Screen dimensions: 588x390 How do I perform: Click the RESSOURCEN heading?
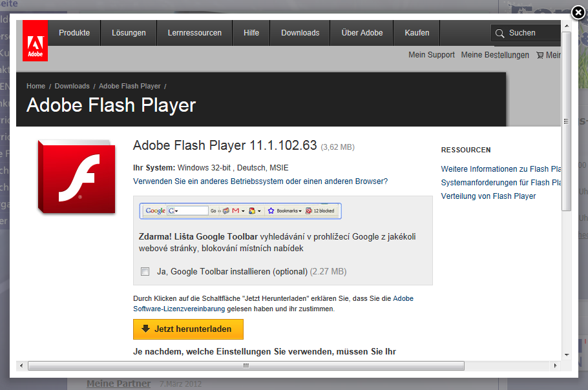coord(466,150)
